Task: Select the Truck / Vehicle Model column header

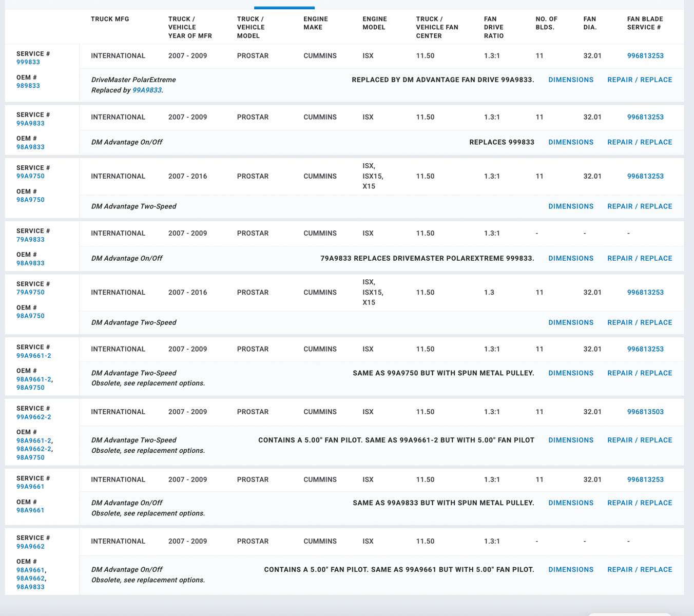Action: point(251,27)
